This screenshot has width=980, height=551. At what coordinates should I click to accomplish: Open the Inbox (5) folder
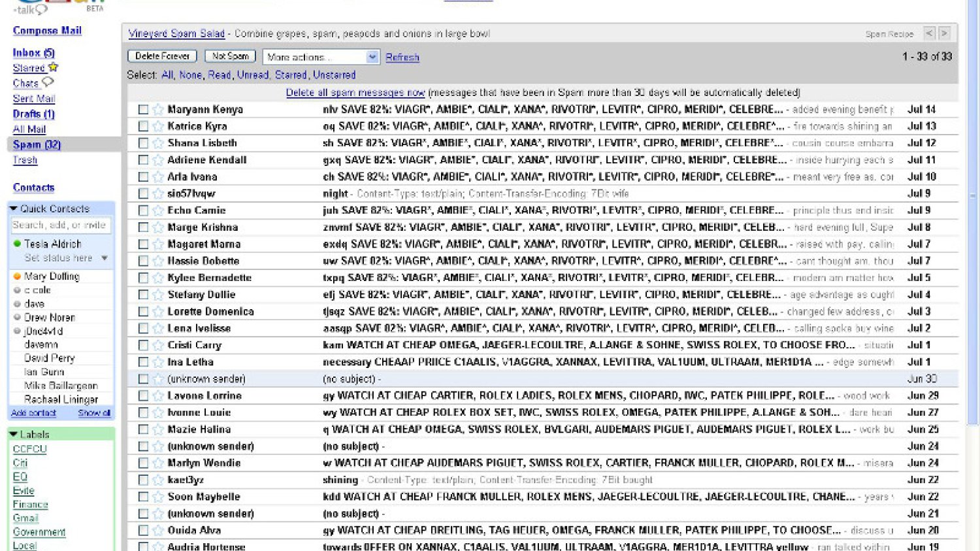click(x=33, y=53)
